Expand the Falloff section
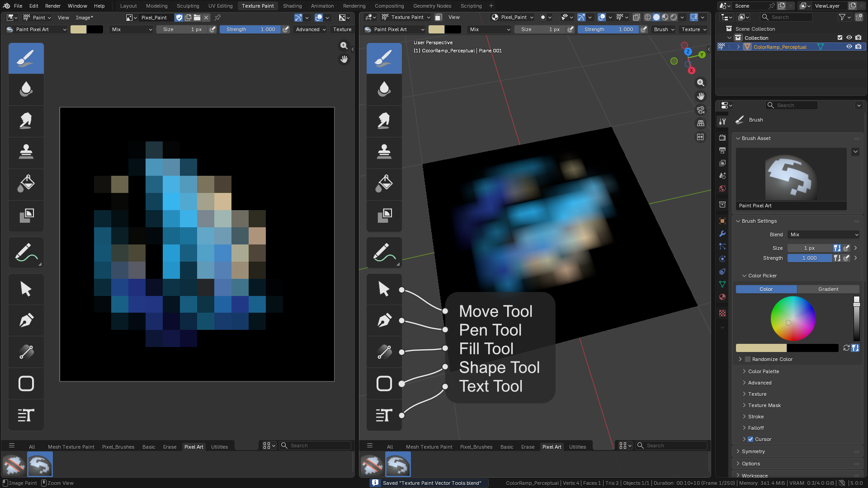 [x=756, y=428]
